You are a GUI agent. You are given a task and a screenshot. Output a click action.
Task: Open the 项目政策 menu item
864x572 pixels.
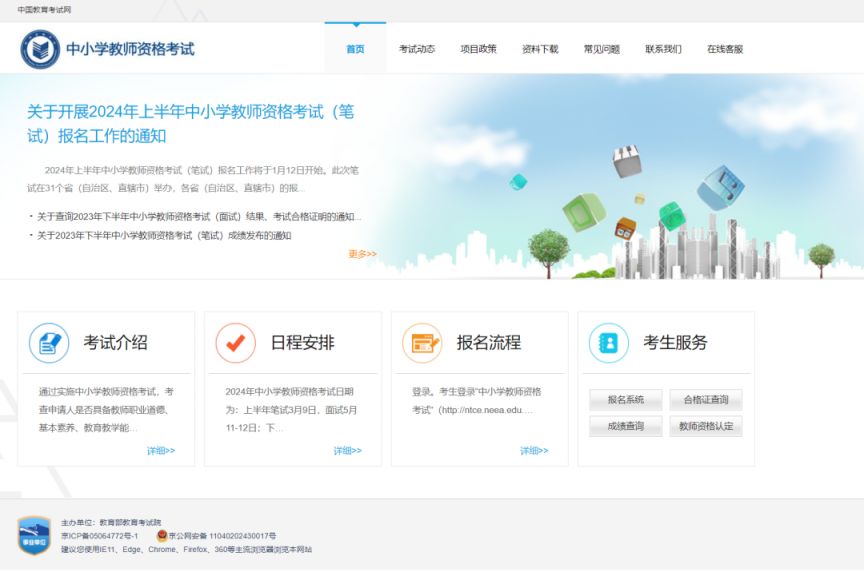(x=479, y=49)
